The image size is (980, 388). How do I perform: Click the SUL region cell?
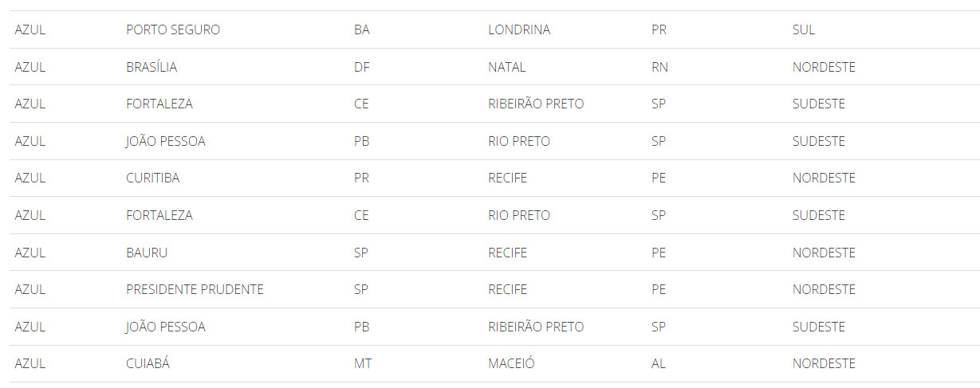point(804,29)
